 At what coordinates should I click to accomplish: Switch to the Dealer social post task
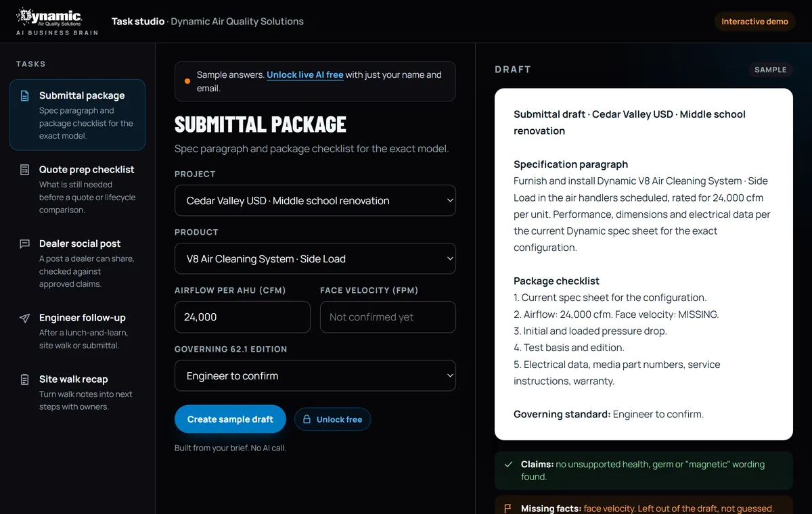click(x=77, y=263)
